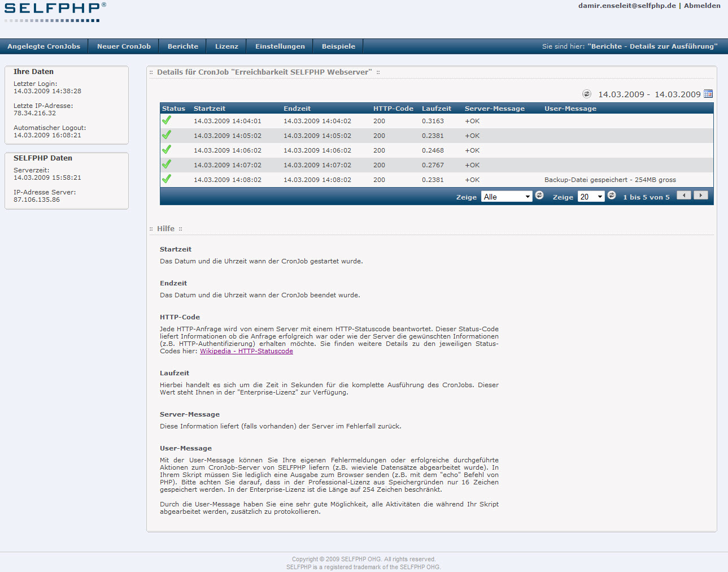Open the calendar date picker icon
This screenshot has width=728, height=572.
[x=708, y=94]
